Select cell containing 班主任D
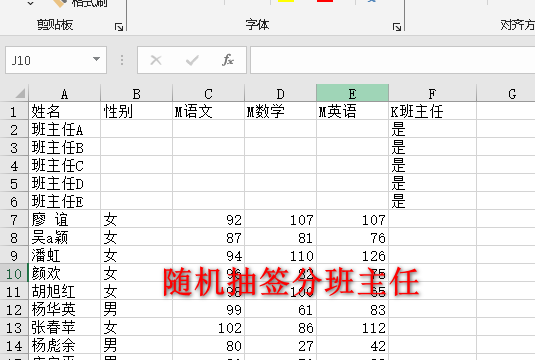The height and width of the screenshot is (360, 535). point(64,184)
